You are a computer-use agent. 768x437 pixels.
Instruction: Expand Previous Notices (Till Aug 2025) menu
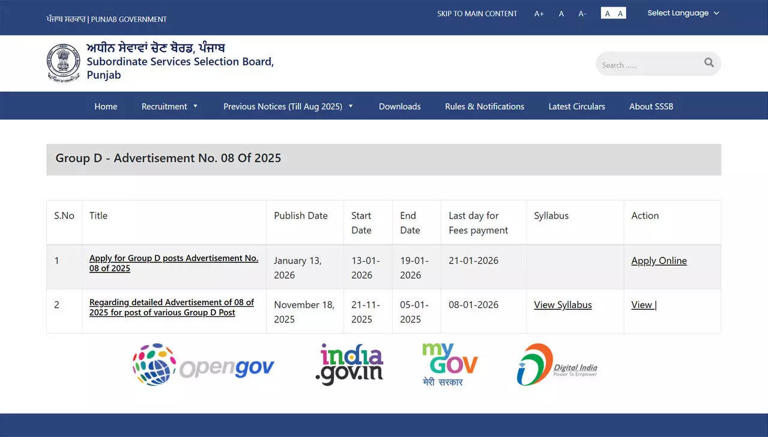(x=288, y=106)
